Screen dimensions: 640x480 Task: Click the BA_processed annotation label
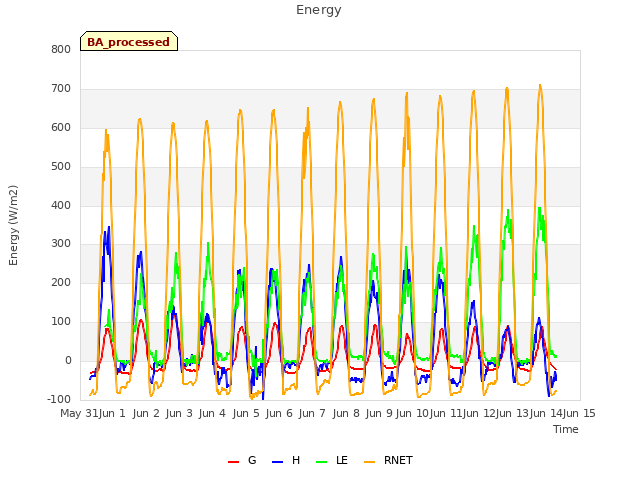pos(129,42)
